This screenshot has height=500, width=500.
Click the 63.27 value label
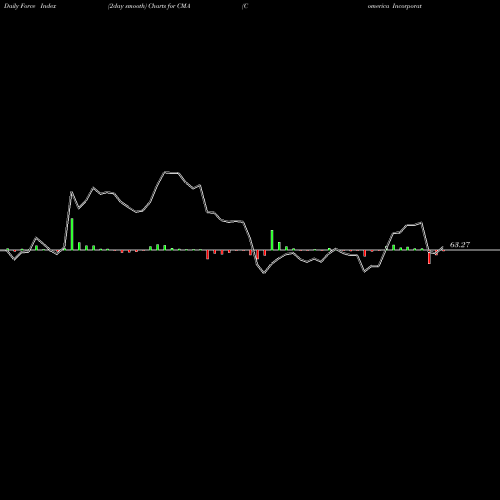pos(460,245)
